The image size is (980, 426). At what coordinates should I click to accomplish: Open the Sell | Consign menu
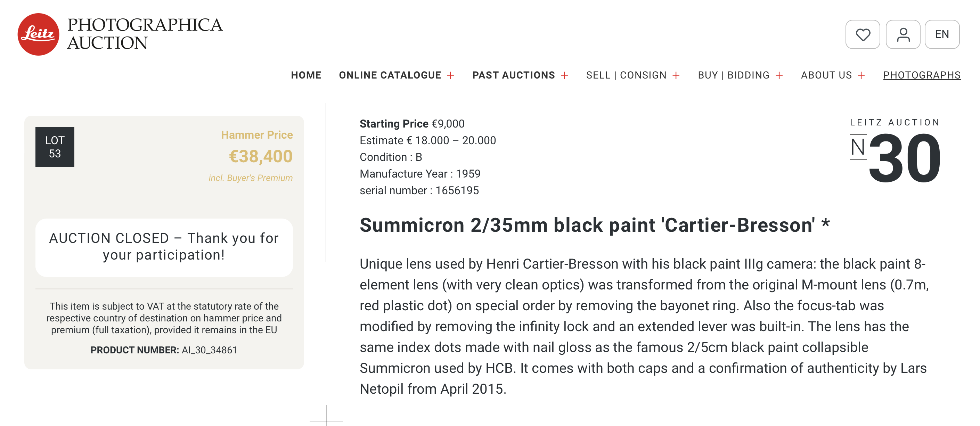tap(626, 75)
